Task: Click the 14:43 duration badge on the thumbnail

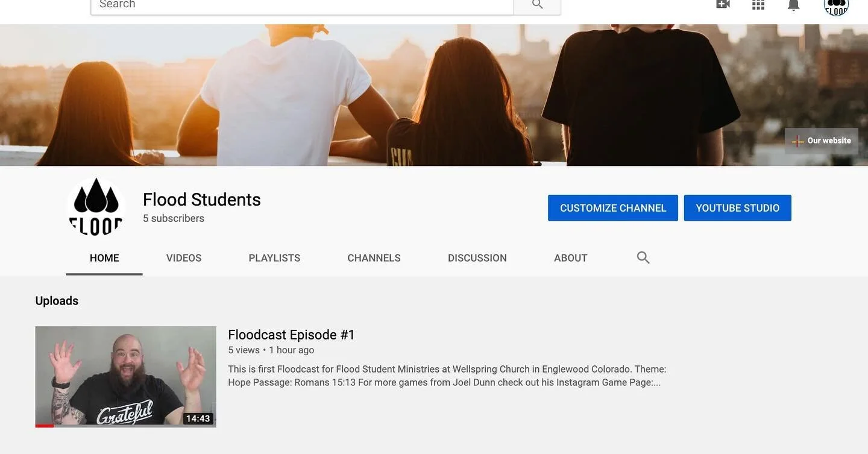Action: pyautogui.click(x=198, y=418)
